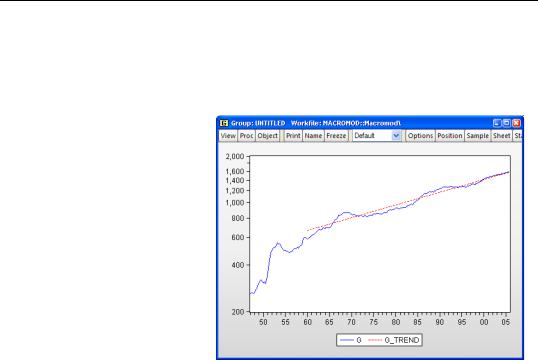This screenshot has height=360, width=538.
Task: Click the 00 x-axis label
Action: 484,323
